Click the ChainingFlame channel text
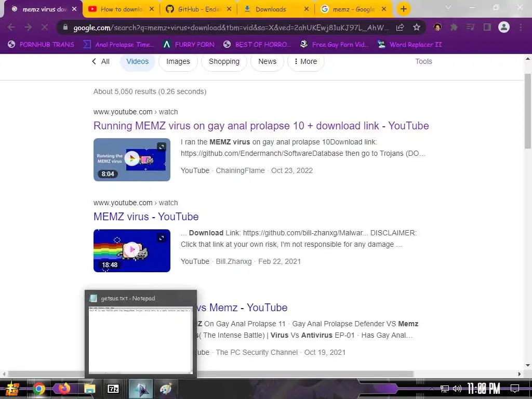Screen dimensions: 532x399 [x=240, y=170]
